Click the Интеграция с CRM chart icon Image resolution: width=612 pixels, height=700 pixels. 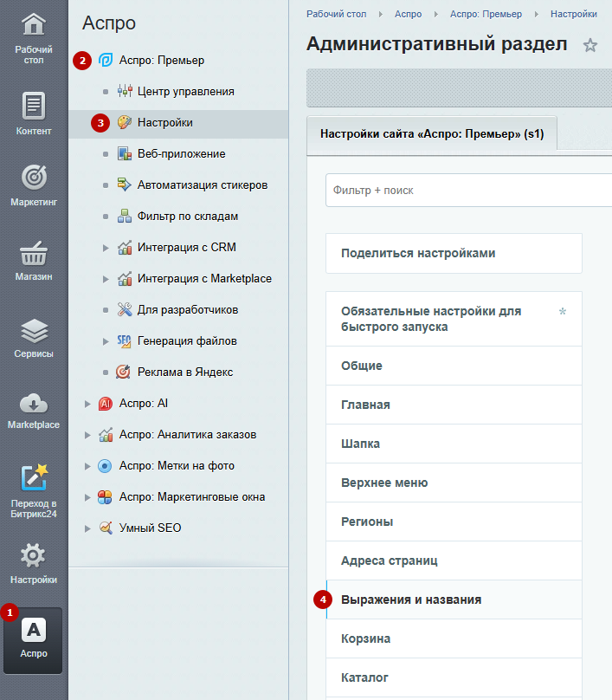click(x=125, y=247)
